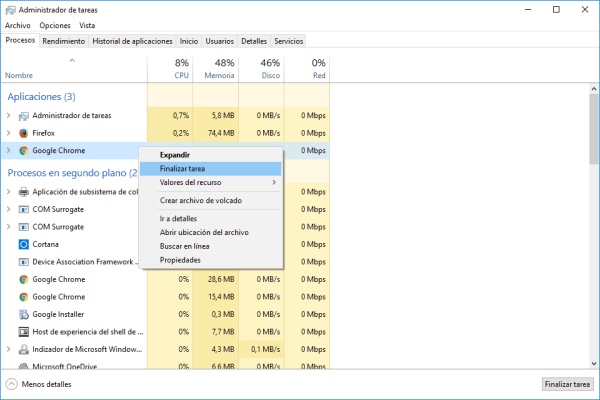Viewport: 600px width, 400px height.
Task: Expand the Firefox process group
Action: pyautogui.click(x=9, y=133)
